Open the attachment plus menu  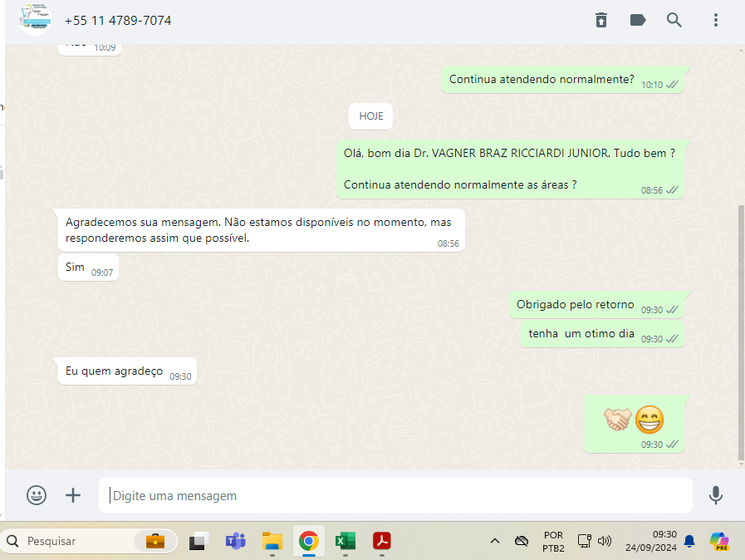pyautogui.click(x=73, y=495)
